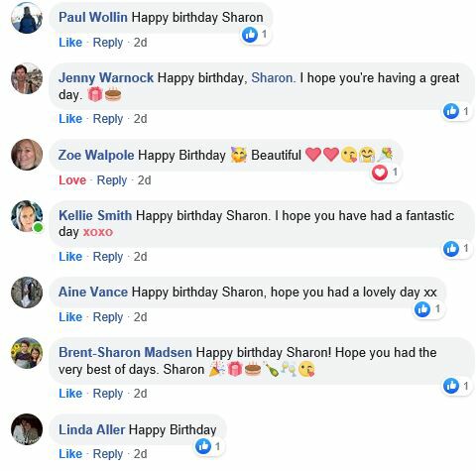Open Zoe Walpole's profile name link
This screenshot has height=471, width=476.
tap(96, 155)
